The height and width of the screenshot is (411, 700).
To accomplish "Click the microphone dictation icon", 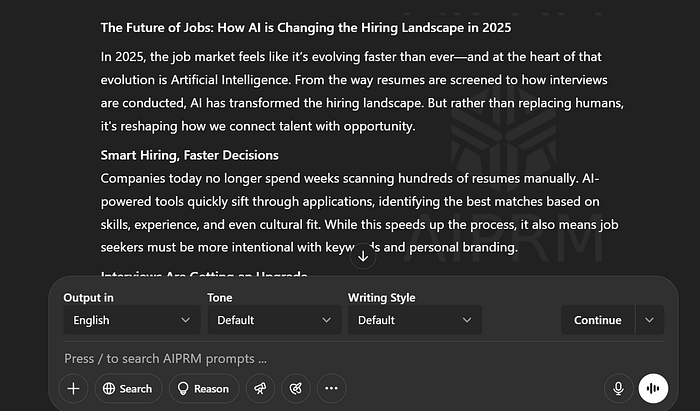I will click(x=619, y=389).
